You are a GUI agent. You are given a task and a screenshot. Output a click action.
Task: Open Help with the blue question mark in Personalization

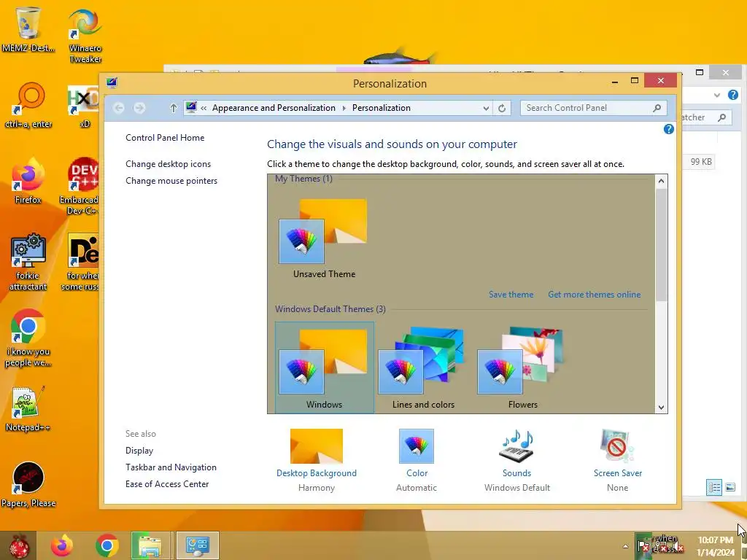point(669,129)
